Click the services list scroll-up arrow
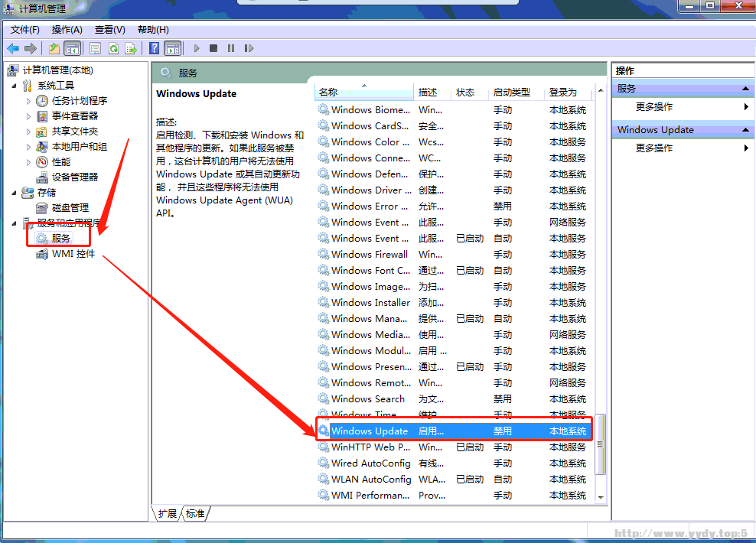This screenshot has height=543, width=756. coord(600,90)
